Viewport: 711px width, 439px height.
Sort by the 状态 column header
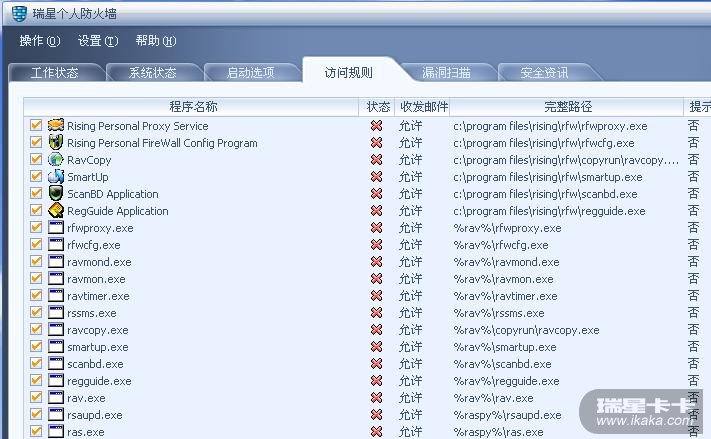pyautogui.click(x=377, y=107)
